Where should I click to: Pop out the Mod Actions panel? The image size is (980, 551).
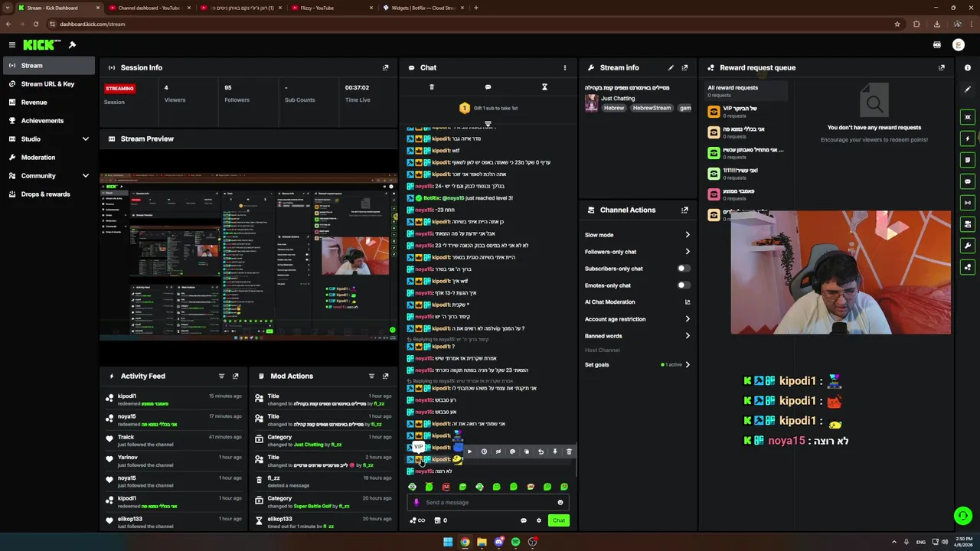(385, 376)
